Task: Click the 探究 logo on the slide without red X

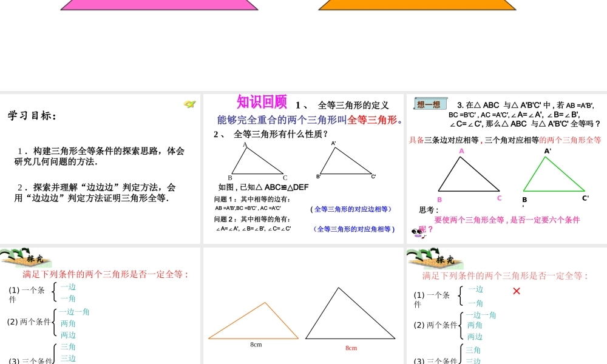Action: tap(26, 258)
